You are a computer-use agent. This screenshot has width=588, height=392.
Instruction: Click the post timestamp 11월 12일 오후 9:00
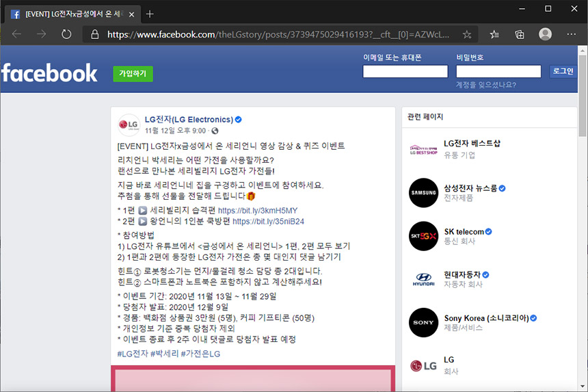pos(176,131)
